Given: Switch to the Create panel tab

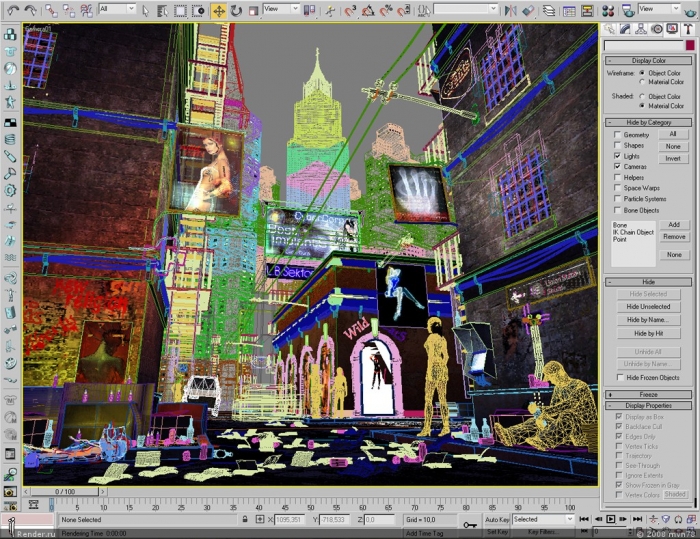Looking at the screenshot, I should [x=609, y=29].
